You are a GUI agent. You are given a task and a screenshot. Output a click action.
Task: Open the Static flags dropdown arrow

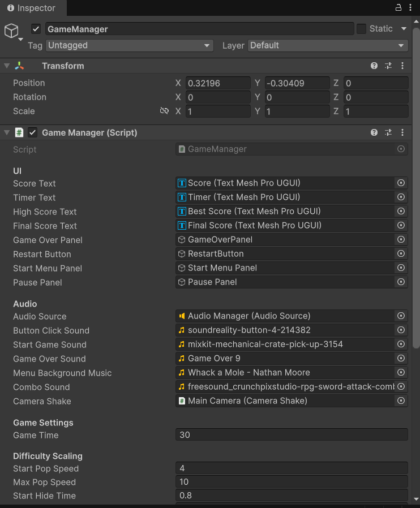[404, 29]
